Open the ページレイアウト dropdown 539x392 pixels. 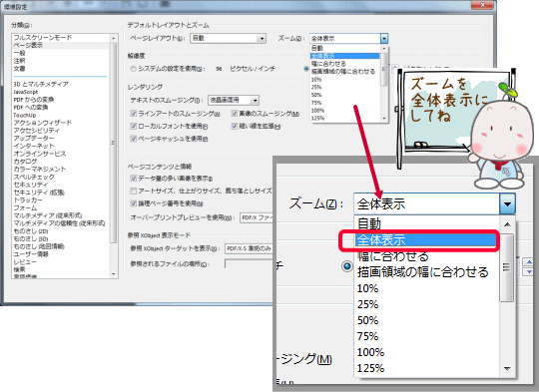click(x=228, y=38)
